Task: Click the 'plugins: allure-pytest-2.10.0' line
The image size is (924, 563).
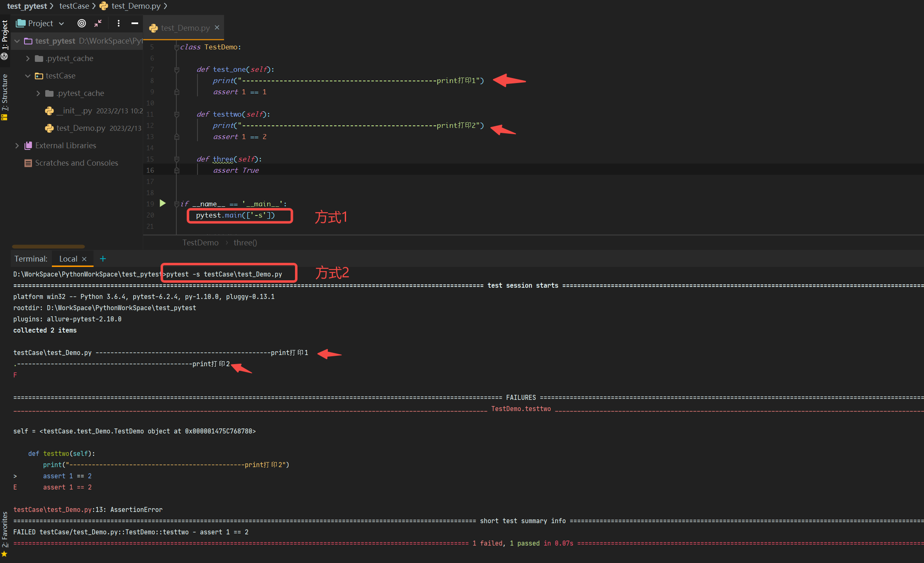Action: 67,319
